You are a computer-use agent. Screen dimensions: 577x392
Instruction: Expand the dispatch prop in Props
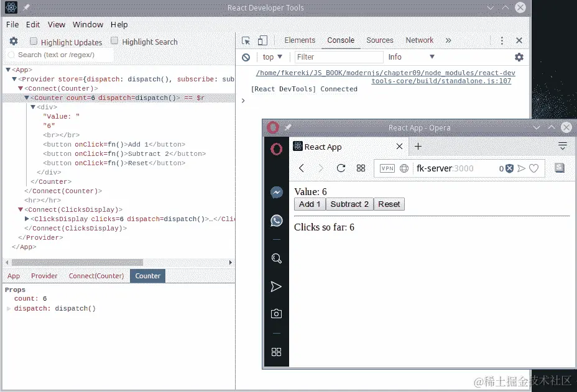9,309
